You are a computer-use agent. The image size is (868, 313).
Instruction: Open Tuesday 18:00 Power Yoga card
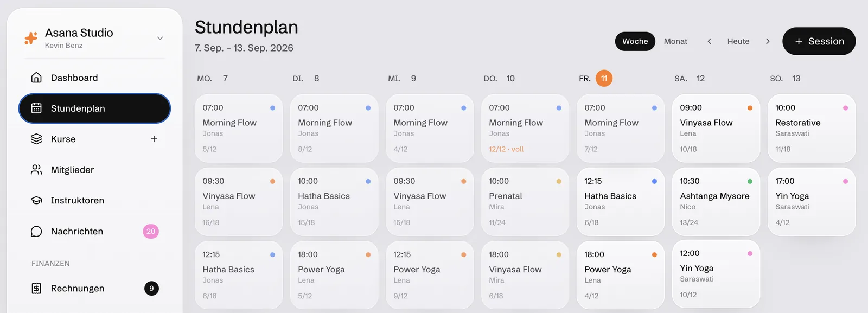[334, 275]
